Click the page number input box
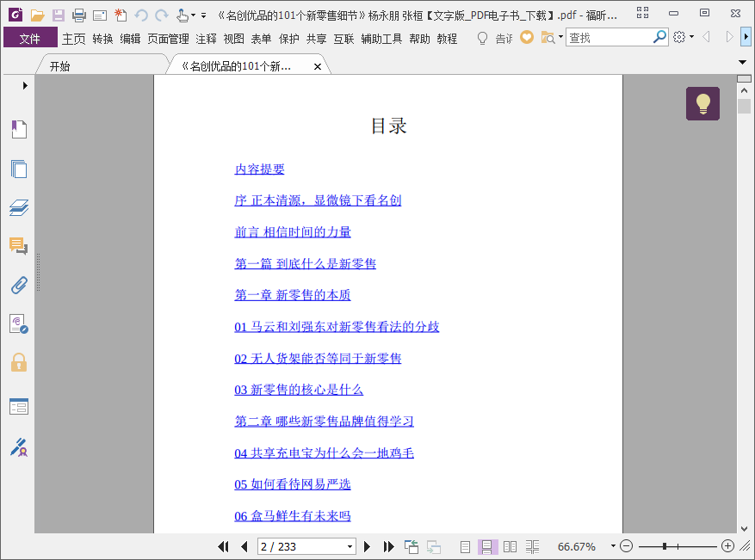The height and width of the screenshot is (560, 755). point(302,547)
